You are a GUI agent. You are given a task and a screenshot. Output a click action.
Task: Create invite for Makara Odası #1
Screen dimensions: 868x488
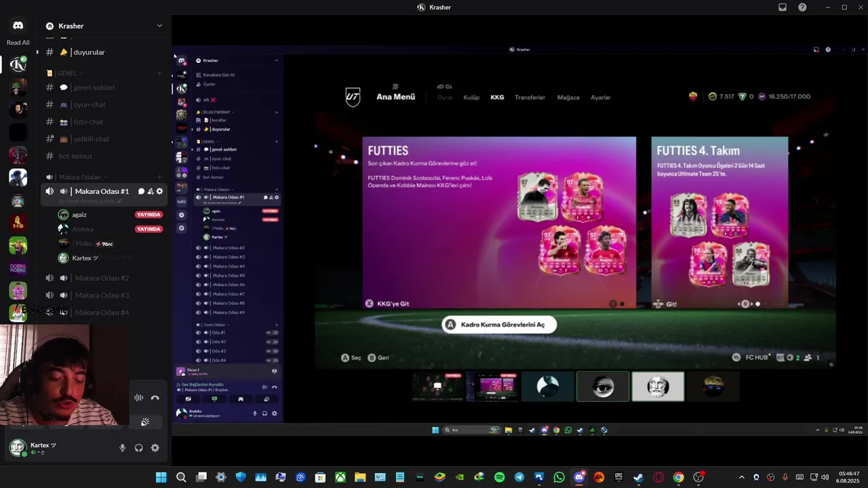tap(151, 192)
